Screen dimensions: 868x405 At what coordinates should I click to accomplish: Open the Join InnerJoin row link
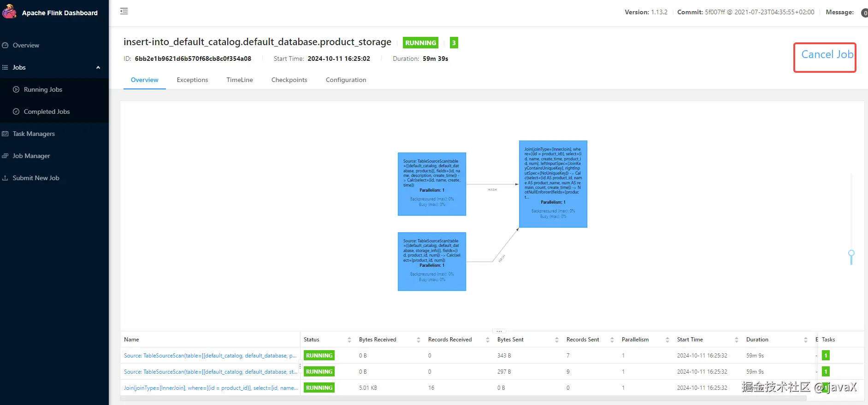point(211,388)
